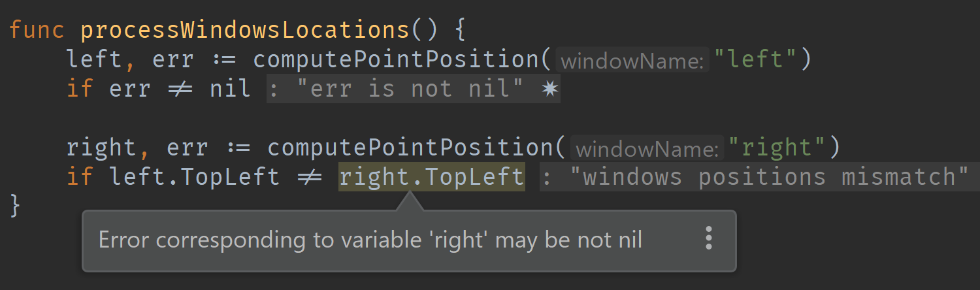Click the star icon after "err is not nil"
This screenshot has width=980, height=290.
550,89
